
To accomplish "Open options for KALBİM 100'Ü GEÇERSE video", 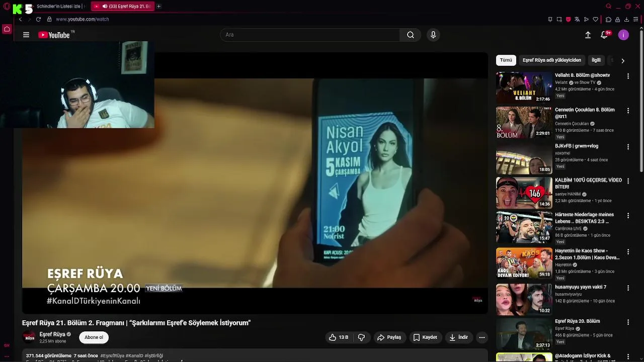I will [x=628, y=180].
